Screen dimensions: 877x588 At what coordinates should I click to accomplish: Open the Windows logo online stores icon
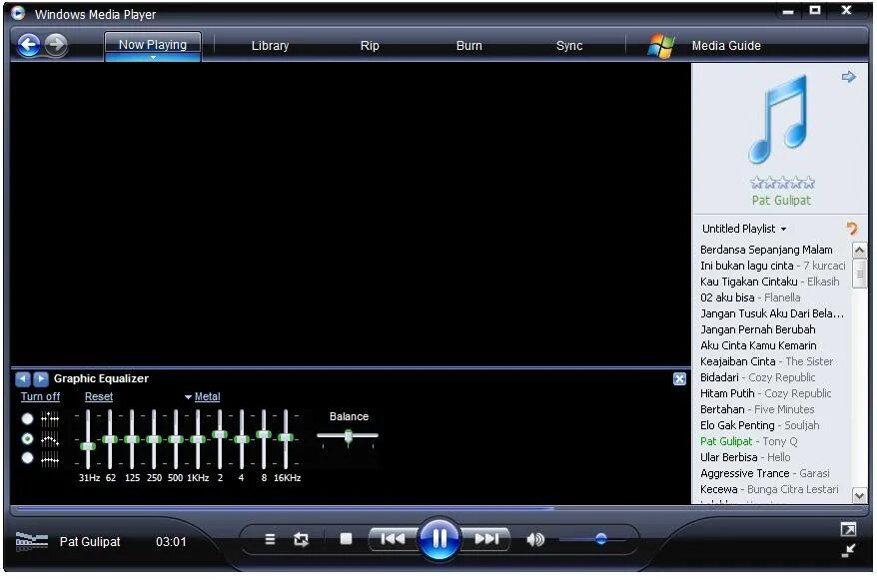pos(660,45)
